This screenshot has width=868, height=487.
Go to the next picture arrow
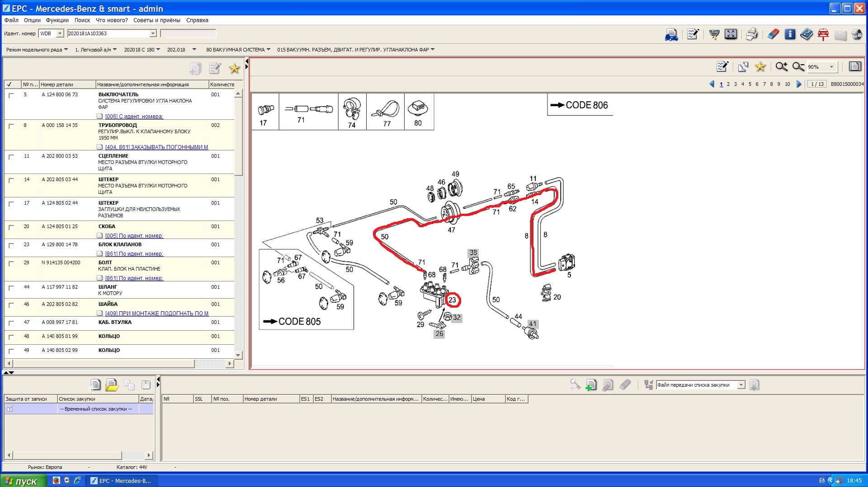(799, 84)
